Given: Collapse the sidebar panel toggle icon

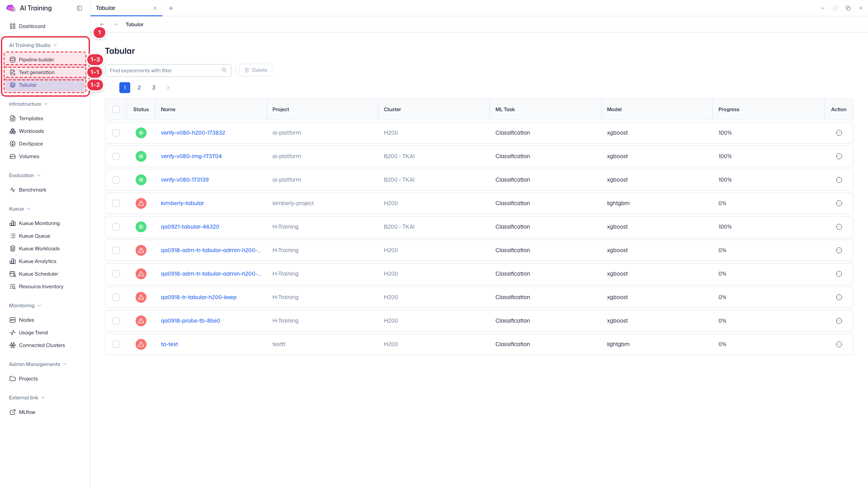Looking at the screenshot, I should click(80, 8).
